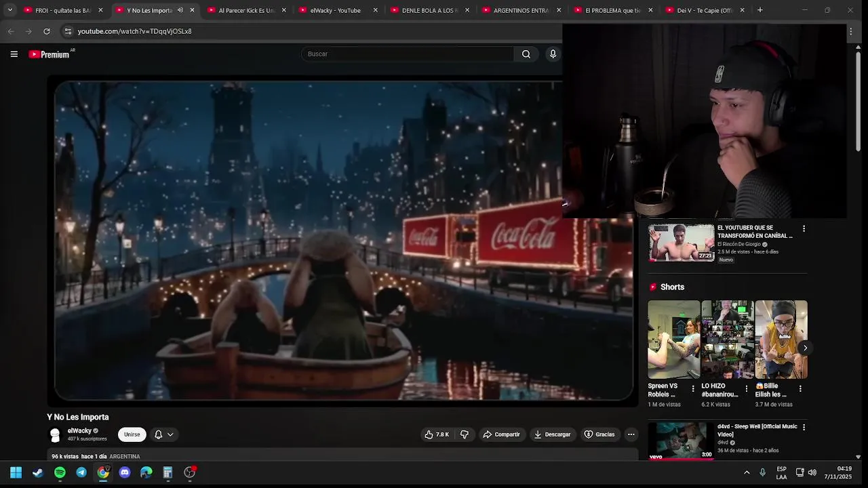
Task: Switch to the DENLE BOLA A LOS R tab
Action: coord(430,10)
